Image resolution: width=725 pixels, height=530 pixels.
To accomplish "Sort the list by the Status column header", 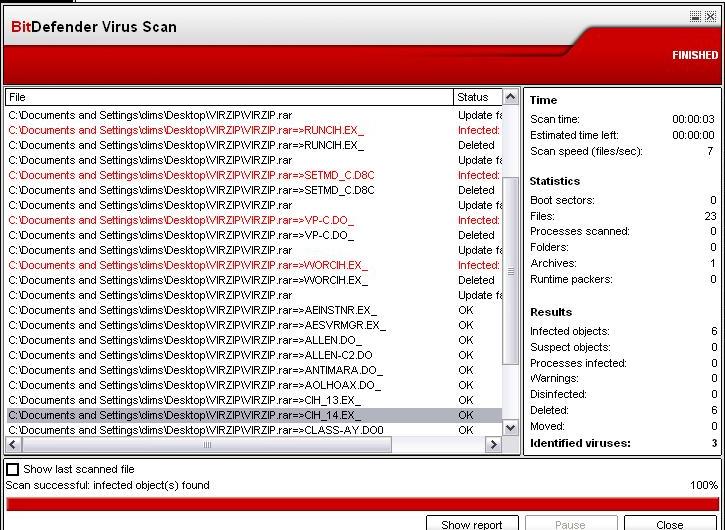I will [478, 97].
